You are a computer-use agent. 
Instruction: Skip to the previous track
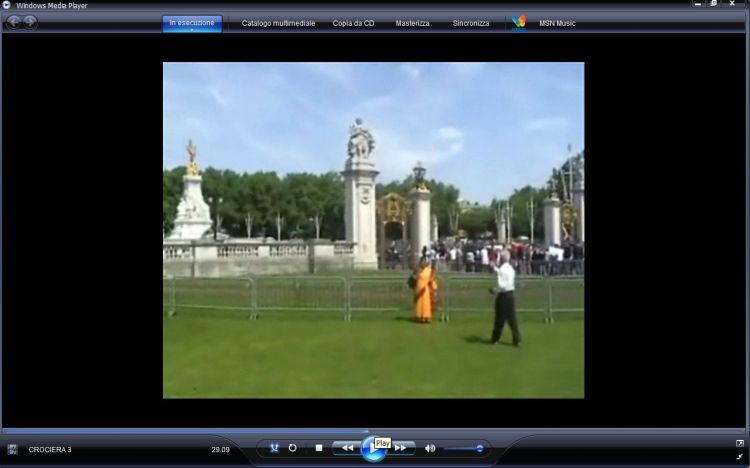(x=346, y=448)
